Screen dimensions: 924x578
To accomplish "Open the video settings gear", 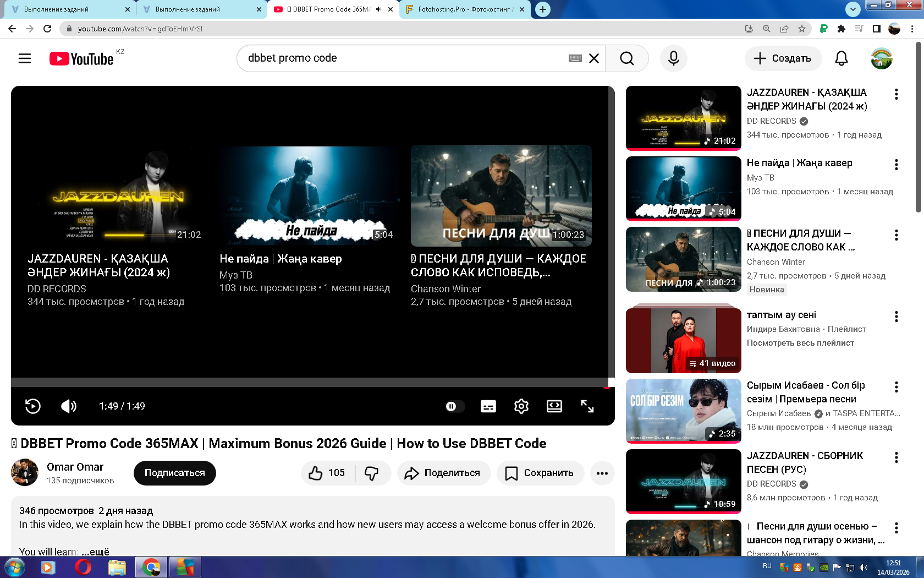I will [x=521, y=406].
